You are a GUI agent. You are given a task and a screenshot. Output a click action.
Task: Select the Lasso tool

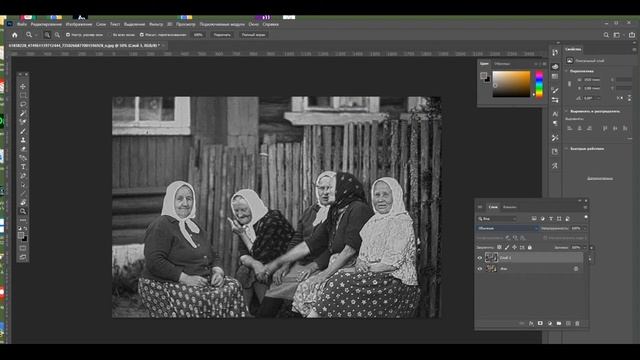tap(23, 104)
